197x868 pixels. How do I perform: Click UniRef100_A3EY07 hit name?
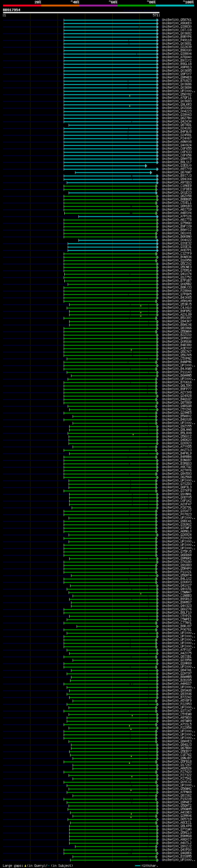pos(176,349)
